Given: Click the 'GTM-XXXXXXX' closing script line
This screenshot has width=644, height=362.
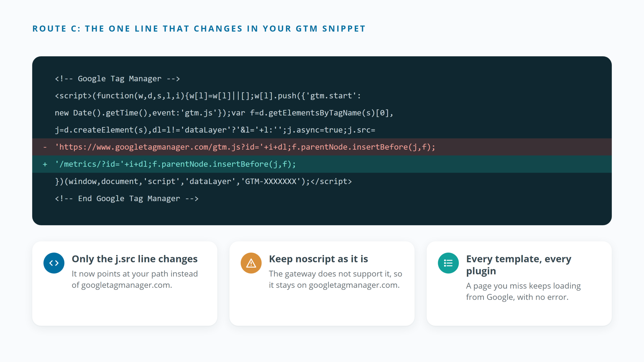Looking at the screenshot, I should click(x=203, y=181).
